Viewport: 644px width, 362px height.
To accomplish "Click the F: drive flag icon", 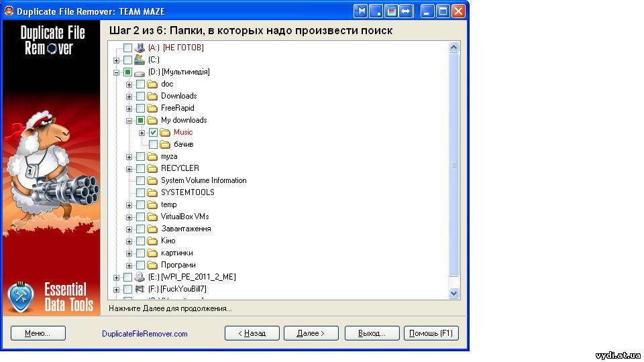I will (x=140, y=290).
